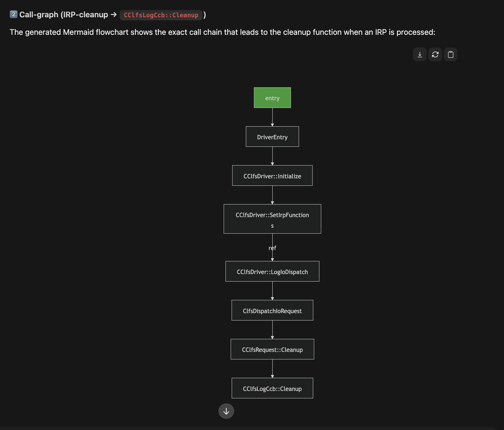Click the "ref" edge label
The width and height of the screenshot is (504, 430).
click(272, 248)
